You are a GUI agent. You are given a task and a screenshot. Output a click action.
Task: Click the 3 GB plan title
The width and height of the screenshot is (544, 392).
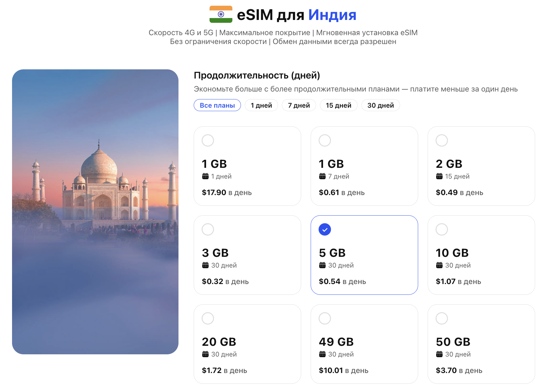(x=215, y=253)
